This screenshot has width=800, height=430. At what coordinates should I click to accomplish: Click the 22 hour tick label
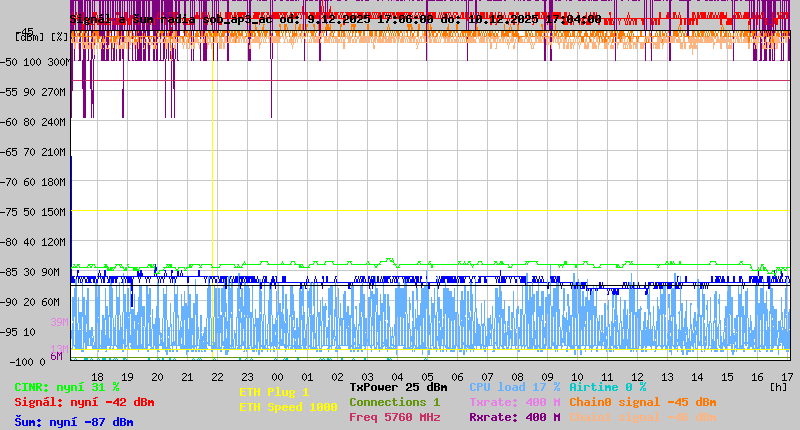pos(217,377)
